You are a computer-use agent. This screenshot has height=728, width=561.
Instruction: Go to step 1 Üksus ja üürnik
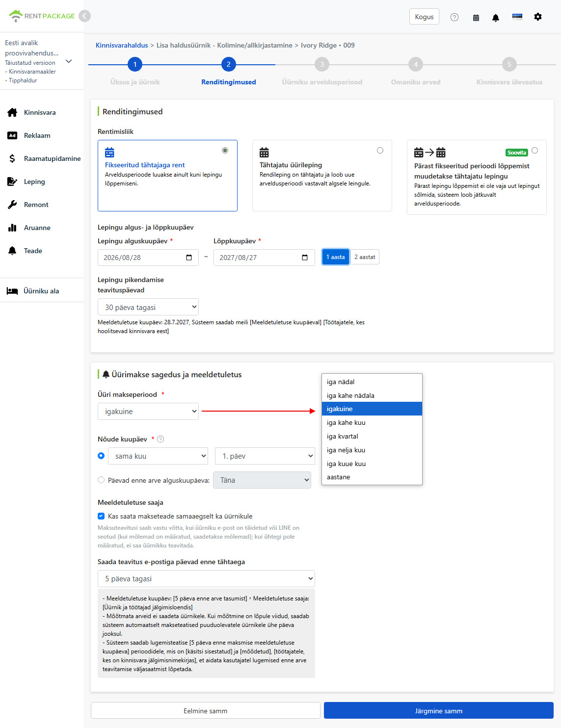click(x=135, y=64)
